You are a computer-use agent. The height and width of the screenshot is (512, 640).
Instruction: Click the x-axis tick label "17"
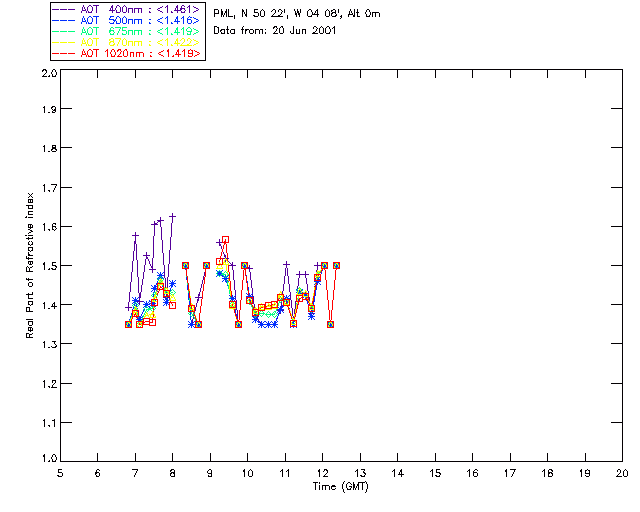pyautogui.click(x=510, y=473)
